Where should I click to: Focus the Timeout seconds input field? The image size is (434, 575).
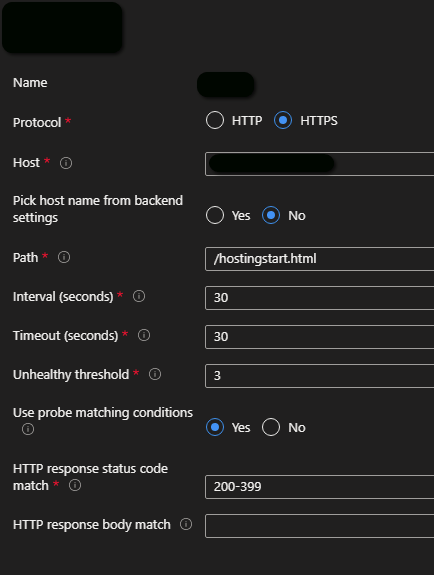(x=320, y=337)
